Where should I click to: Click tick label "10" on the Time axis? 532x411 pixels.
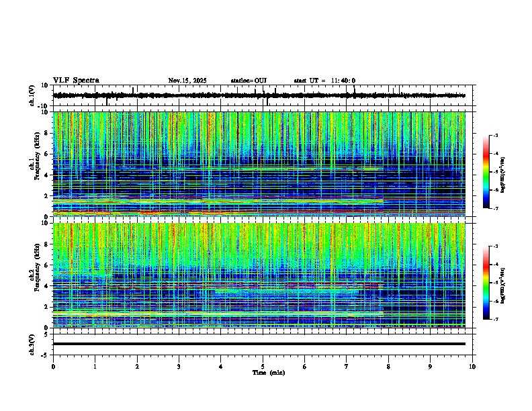[472, 367]
